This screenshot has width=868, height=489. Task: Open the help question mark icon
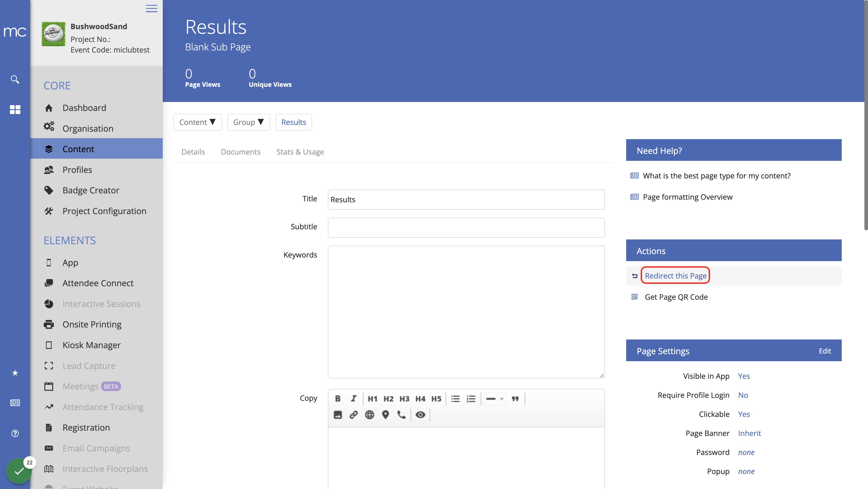point(15,433)
